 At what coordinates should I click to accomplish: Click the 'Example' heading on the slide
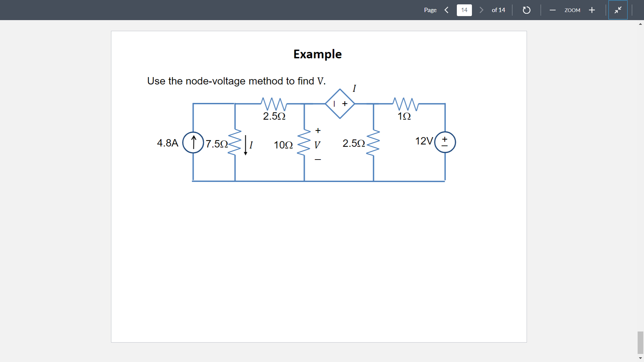tap(317, 54)
